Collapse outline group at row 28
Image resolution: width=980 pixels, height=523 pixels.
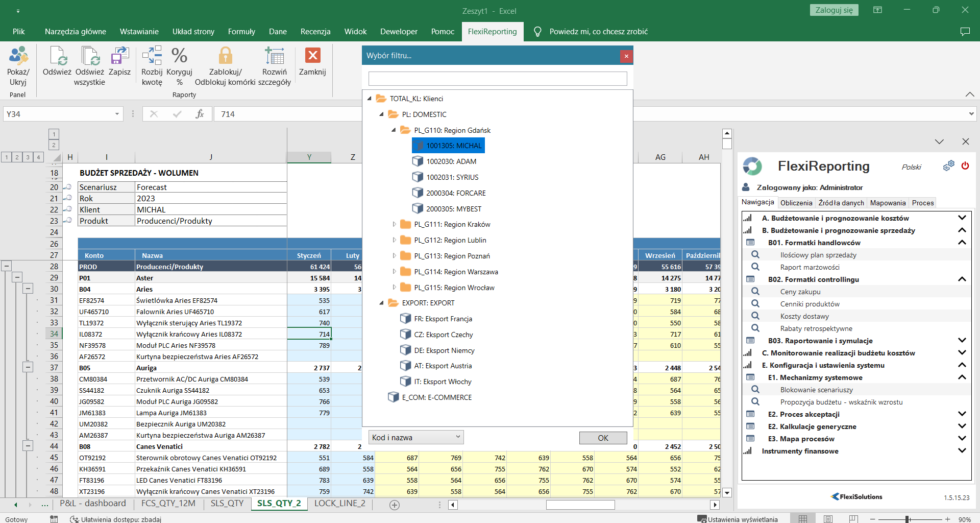pyautogui.click(x=6, y=266)
